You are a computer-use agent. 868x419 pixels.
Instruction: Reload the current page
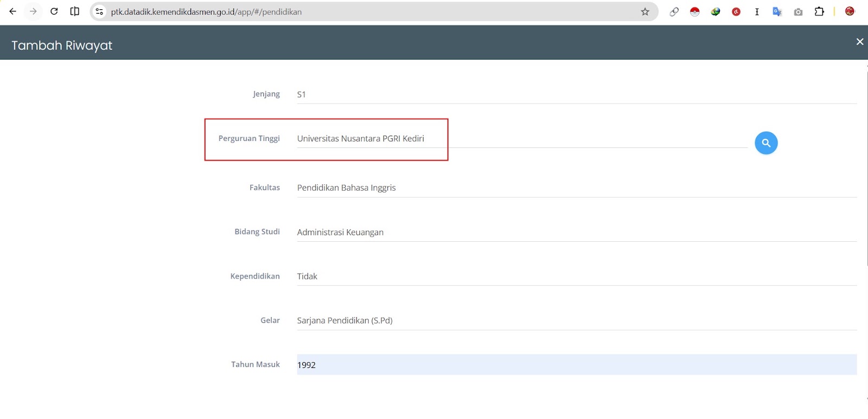[54, 11]
